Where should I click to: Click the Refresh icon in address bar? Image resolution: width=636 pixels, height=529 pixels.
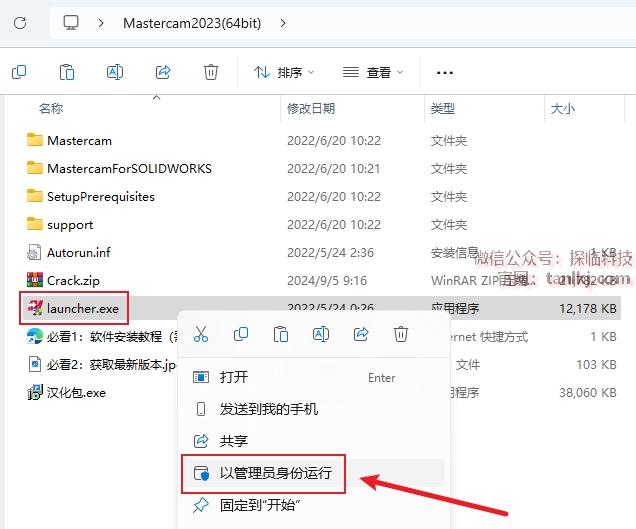pyautogui.click(x=20, y=23)
